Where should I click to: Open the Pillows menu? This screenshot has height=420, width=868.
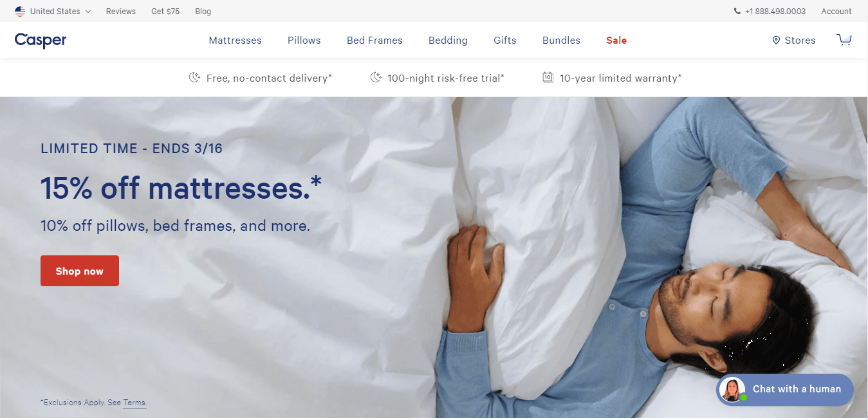point(304,41)
